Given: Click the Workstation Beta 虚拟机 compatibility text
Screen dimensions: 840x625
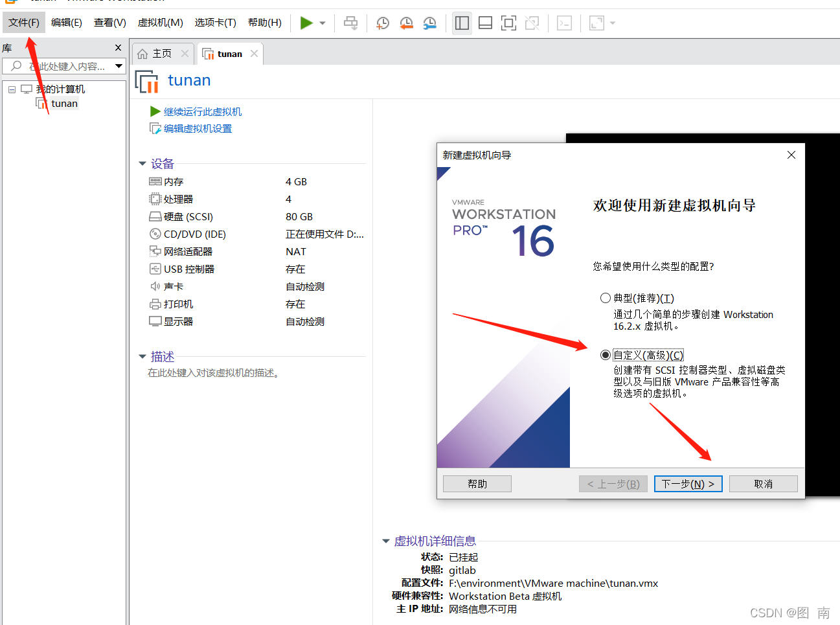Looking at the screenshot, I should click(x=505, y=597).
